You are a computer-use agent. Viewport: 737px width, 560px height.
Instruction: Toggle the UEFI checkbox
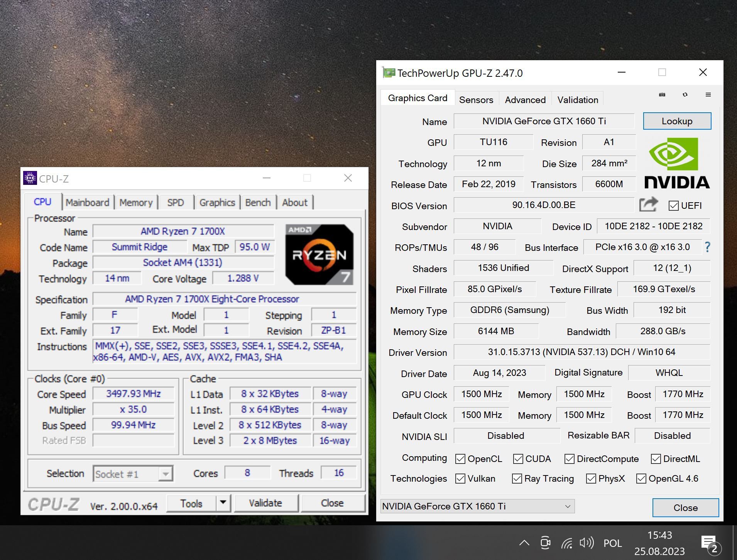[x=673, y=206]
